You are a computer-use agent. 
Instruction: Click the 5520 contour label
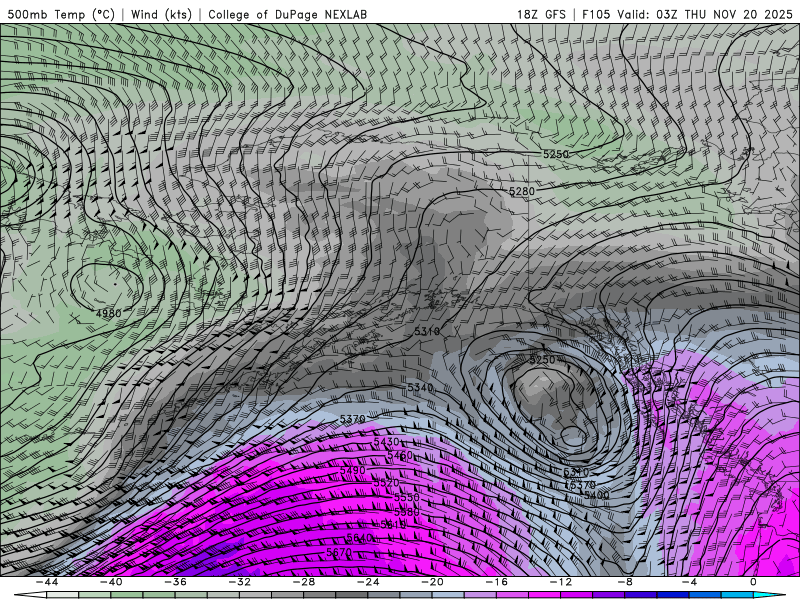click(x=386, y=483)
